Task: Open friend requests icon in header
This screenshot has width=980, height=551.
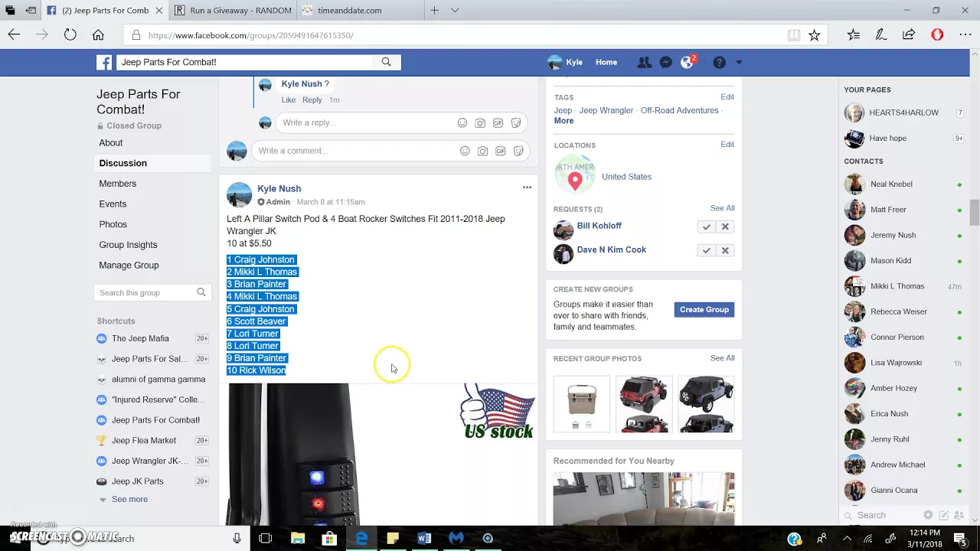Action: (x=645, y=63)
